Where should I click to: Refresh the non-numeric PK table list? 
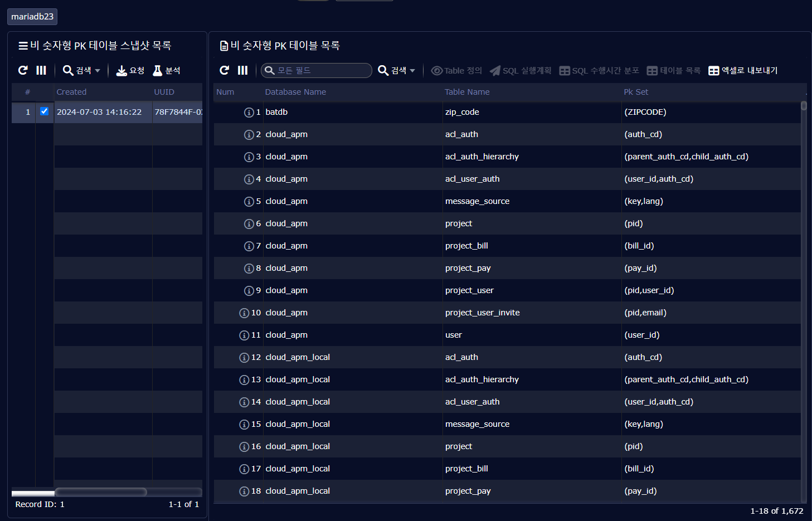(x=225, y=70)
